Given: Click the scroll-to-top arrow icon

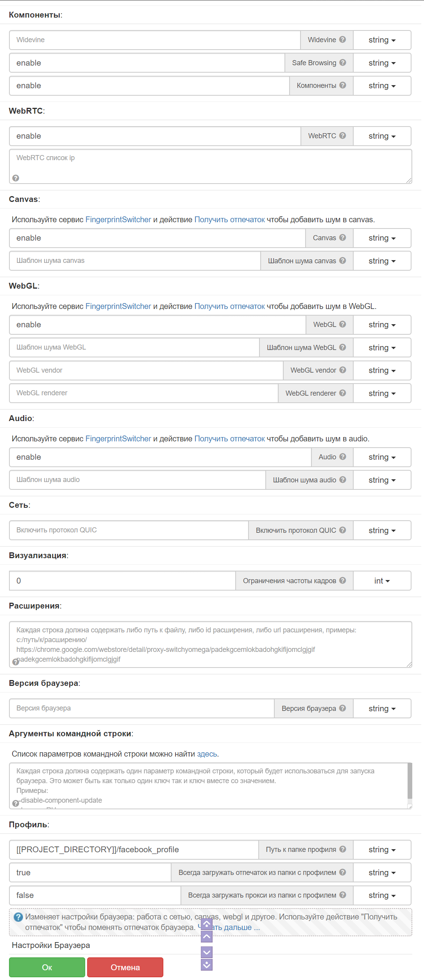Looking at the screenshot, I should [207, 924].
